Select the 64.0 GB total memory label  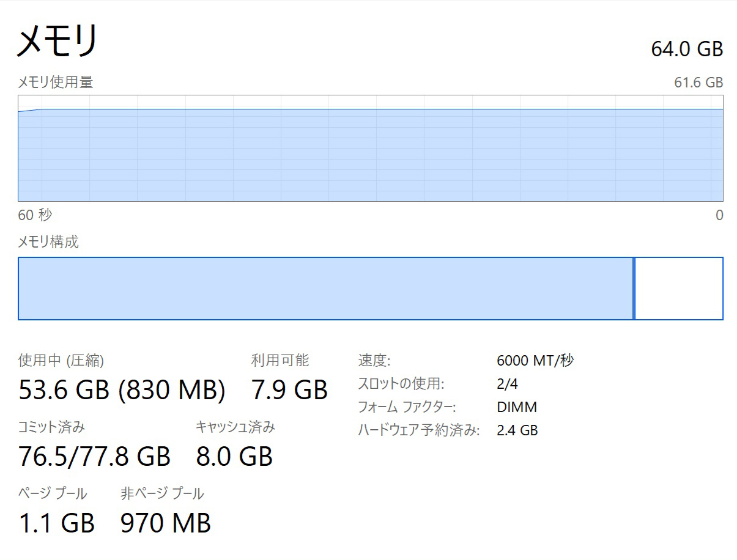[687, 49]
